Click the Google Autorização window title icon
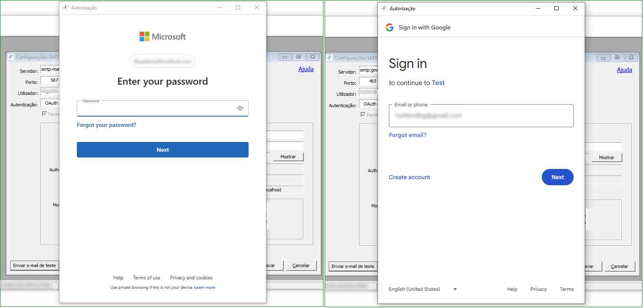 (x=384, y=8)
